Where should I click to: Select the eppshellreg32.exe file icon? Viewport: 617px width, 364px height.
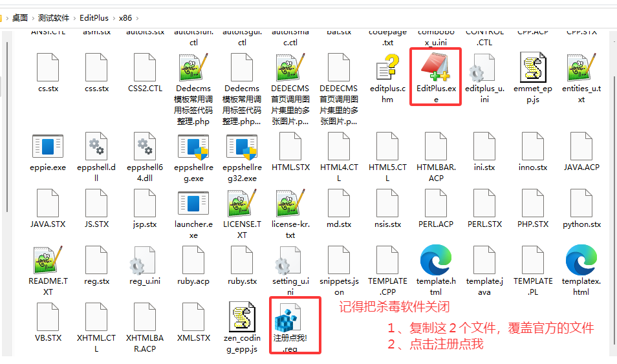point(242,147)
